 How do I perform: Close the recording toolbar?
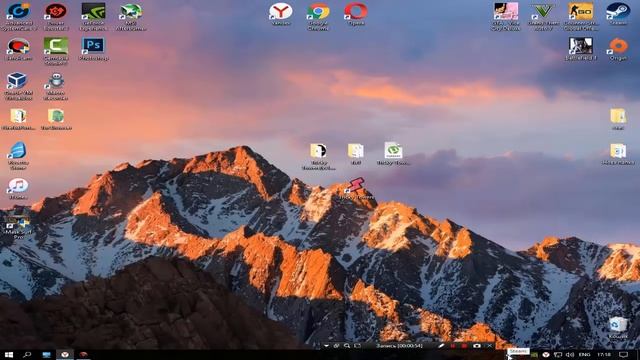pos(490,346)
